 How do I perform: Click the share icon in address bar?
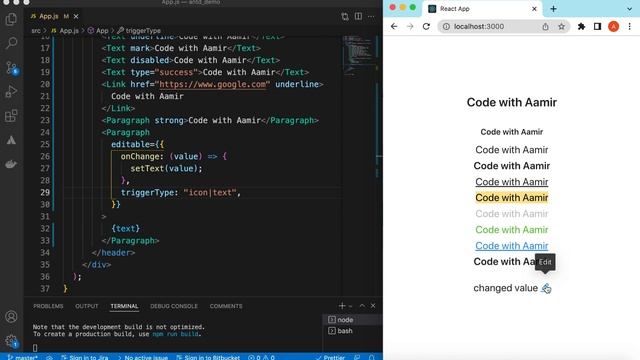tap(545, 27)
